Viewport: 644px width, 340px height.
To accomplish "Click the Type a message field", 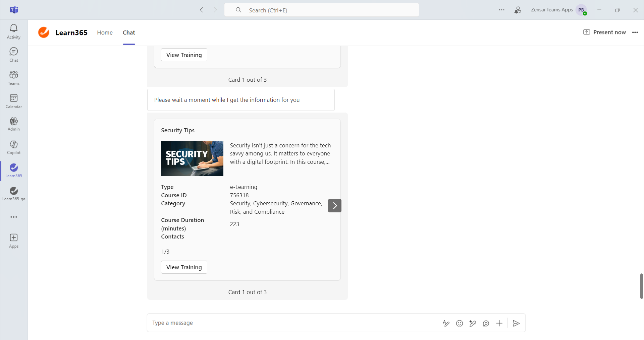I will pos(292,323).
